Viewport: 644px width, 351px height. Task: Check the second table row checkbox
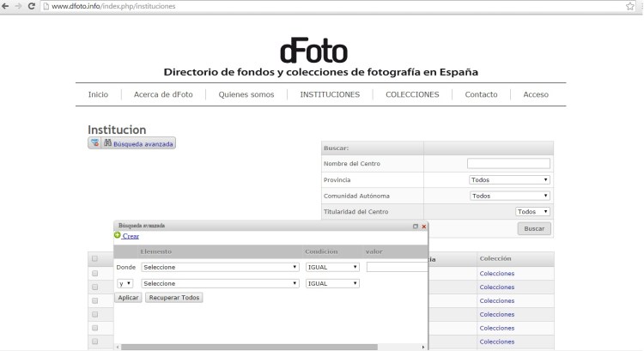tap(94, 287)
